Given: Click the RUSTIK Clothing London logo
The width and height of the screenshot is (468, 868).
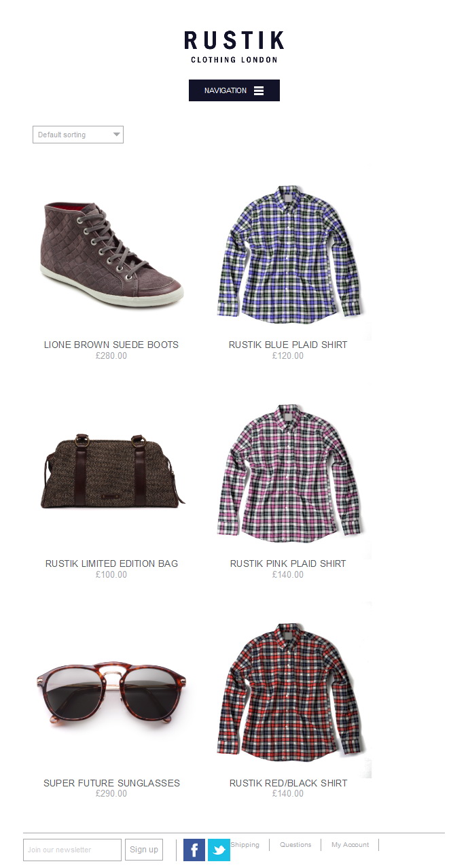Looking at the screenshot, I should [x=234, y=47].
